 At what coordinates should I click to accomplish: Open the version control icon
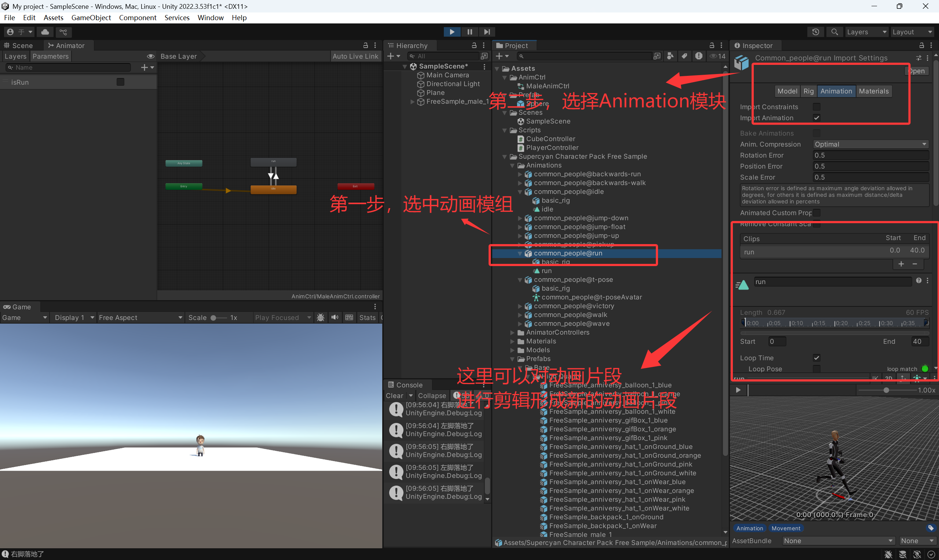[63, 32]
